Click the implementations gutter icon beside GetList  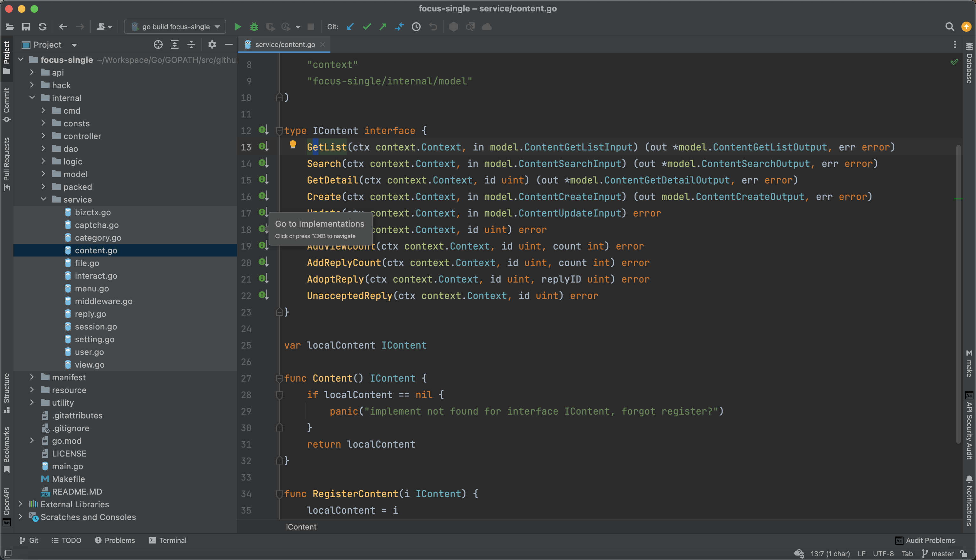(x=264, y=146)
